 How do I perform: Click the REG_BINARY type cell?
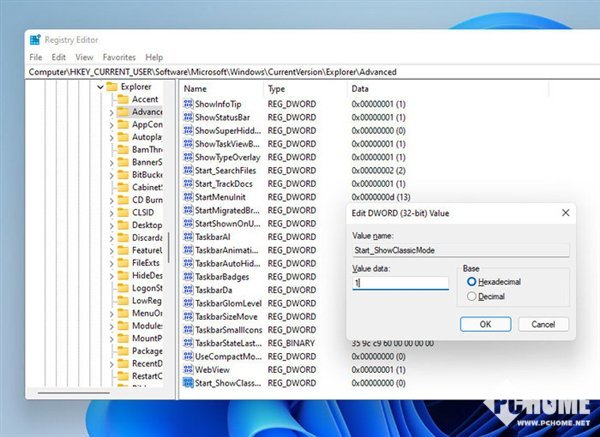[x=291, y=343]
